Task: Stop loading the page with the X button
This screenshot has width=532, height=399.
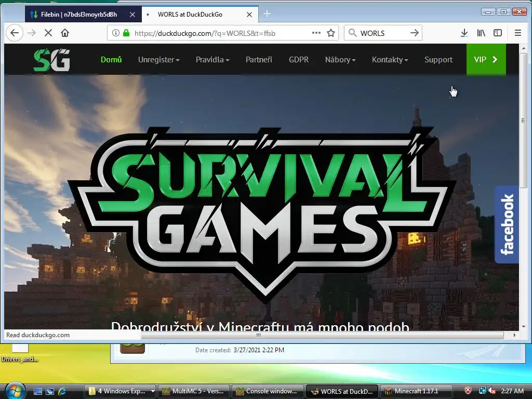Action: click(48, 33)
